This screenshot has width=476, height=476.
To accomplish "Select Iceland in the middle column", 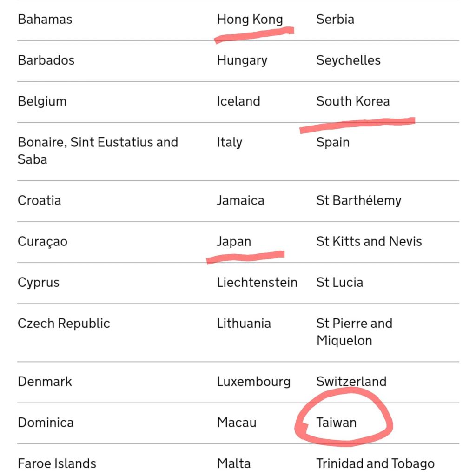I will pos(238,101).
